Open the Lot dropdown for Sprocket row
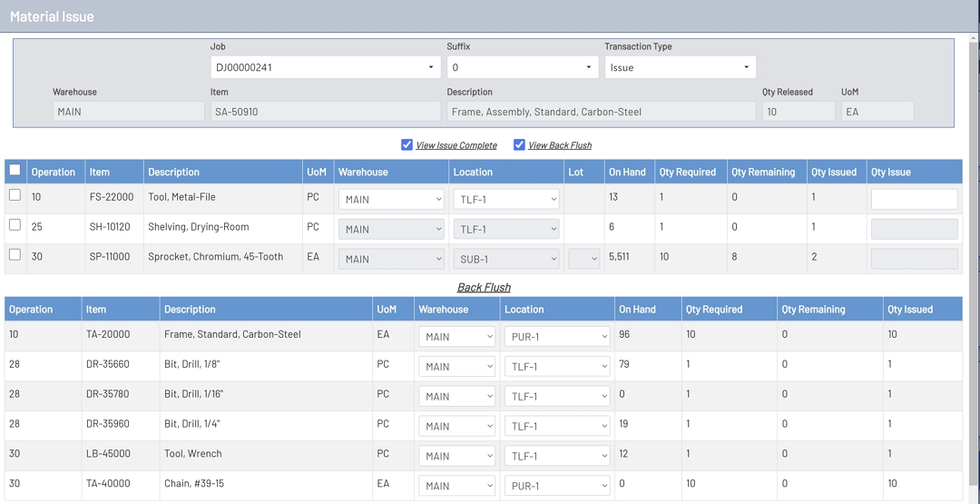980x504 pixels. (583, 259)
